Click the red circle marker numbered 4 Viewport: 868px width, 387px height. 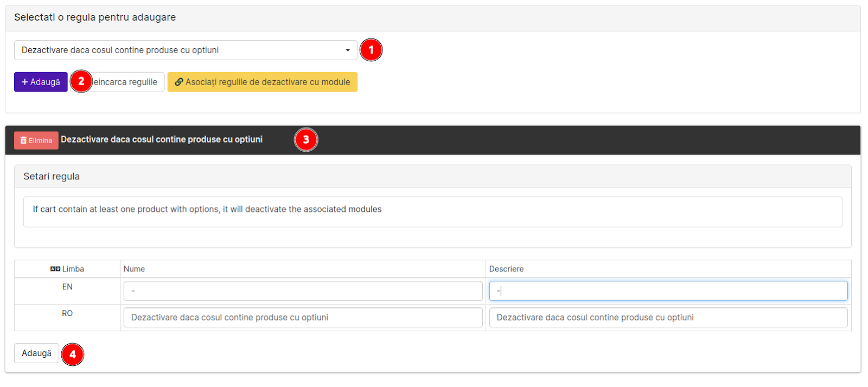(73, 354)
